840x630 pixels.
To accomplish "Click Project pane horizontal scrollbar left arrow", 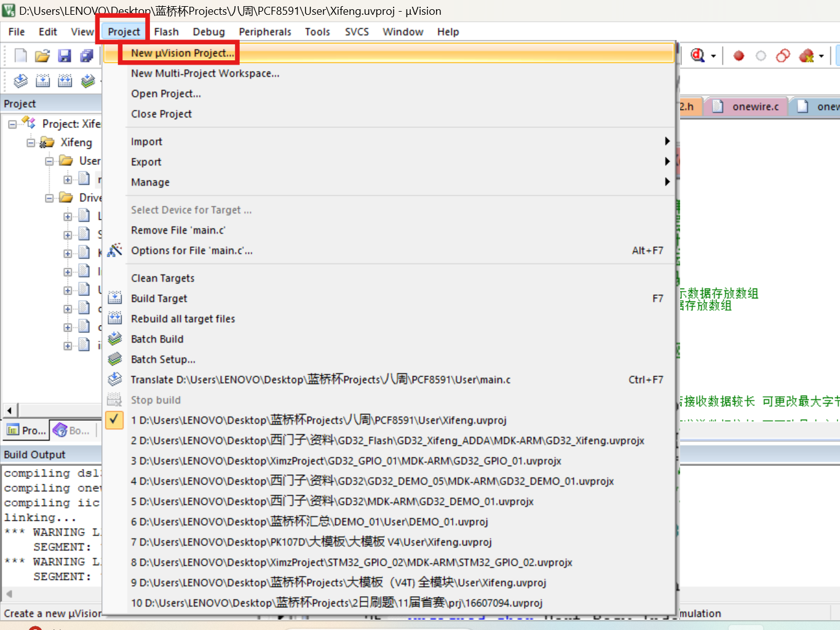I will pos(9,410).
